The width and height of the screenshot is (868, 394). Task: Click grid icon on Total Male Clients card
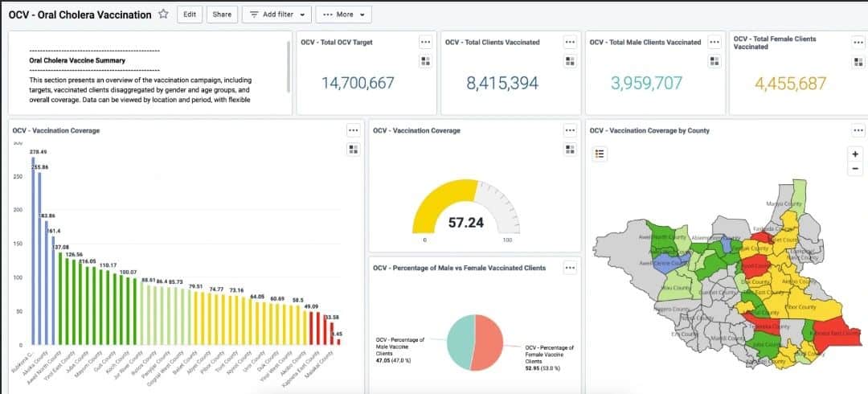pyautogui.click(x=714, y=61)
